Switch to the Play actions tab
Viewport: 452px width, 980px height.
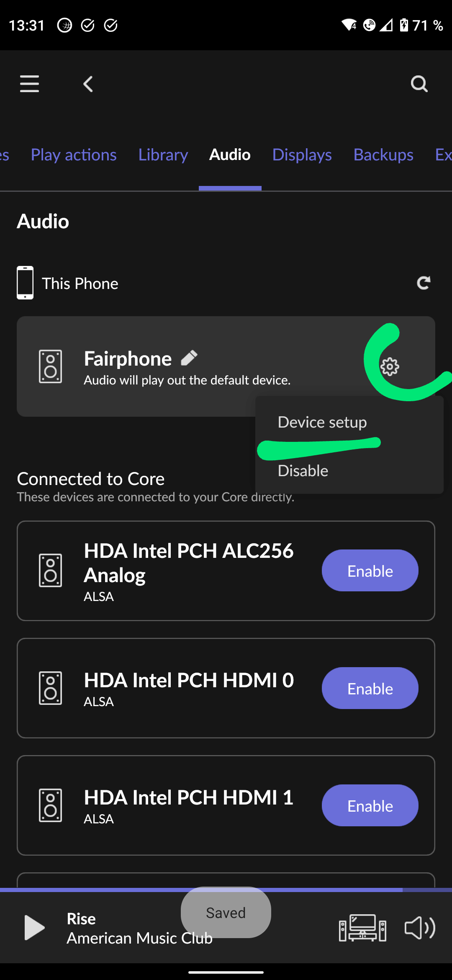74,155
